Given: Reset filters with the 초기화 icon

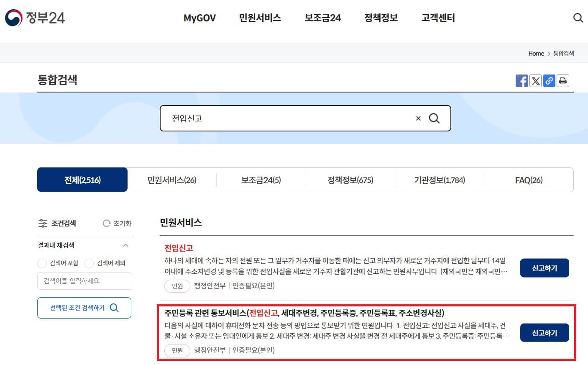Looking at the screenshot, I should (x=116, y=223).
